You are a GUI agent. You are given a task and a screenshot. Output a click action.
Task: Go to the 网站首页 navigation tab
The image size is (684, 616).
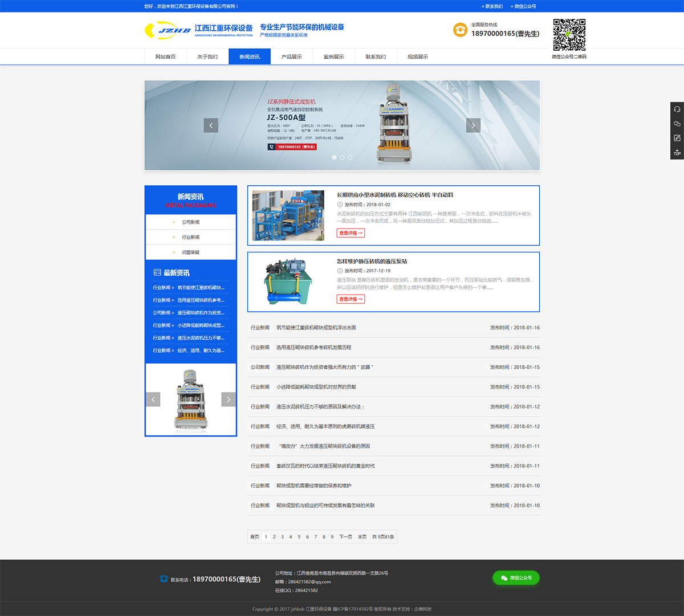click(x=165, y=57)
